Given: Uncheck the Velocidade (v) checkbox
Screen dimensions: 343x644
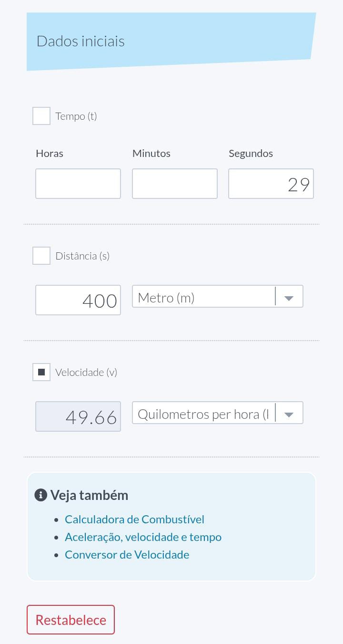Looking at the screenshot, I should (x=41, y=372).
